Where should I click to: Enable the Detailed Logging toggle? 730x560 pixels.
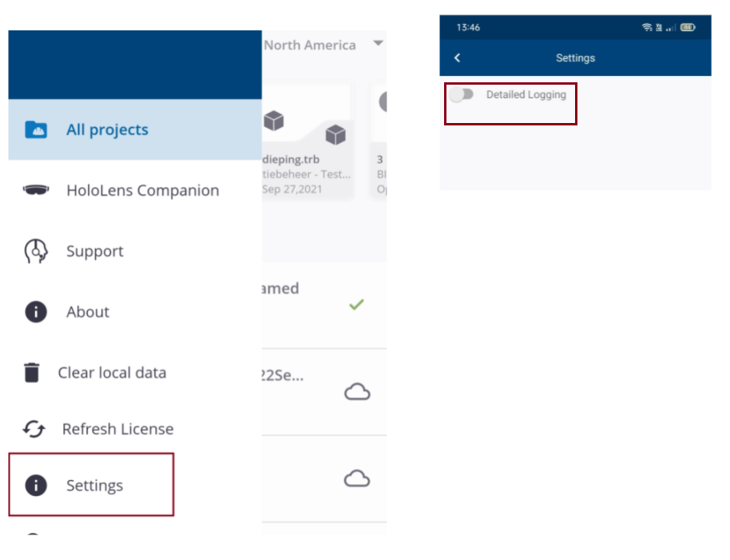click(x=462, y=95)
